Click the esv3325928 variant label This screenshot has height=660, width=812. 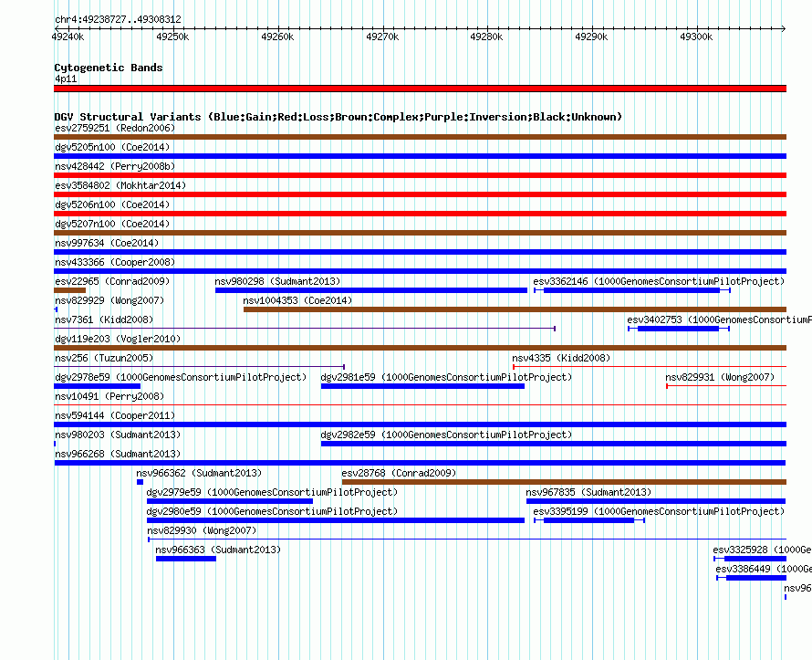[762, 550]
